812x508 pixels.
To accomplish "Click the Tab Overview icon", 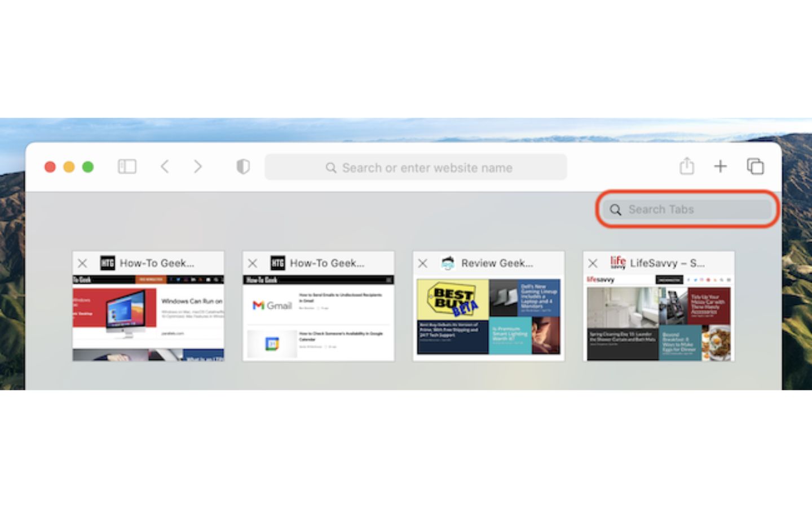I will coord(755,167).
